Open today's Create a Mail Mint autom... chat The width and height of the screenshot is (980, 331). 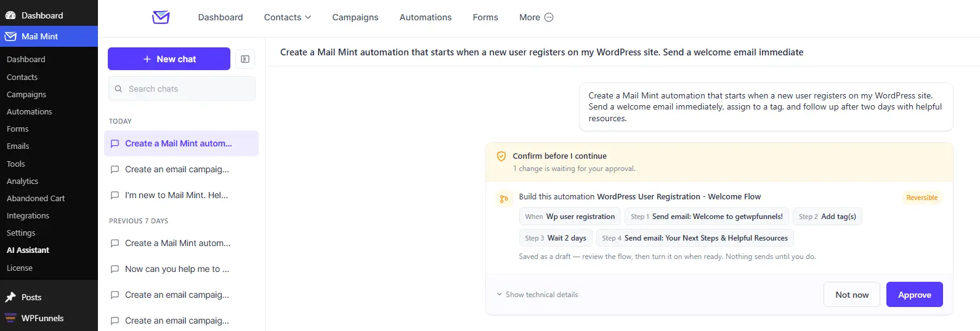tap(182, 143)
